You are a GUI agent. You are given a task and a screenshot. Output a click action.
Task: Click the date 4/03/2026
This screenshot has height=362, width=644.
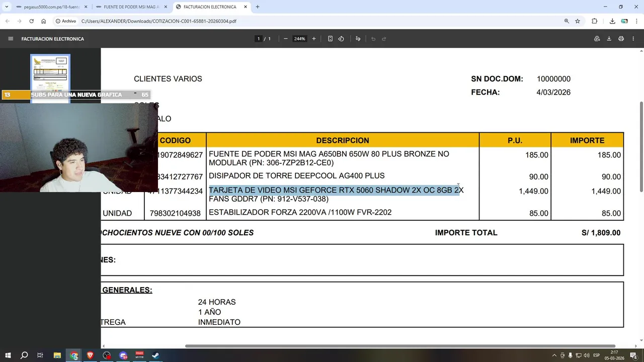coord(553,93)
